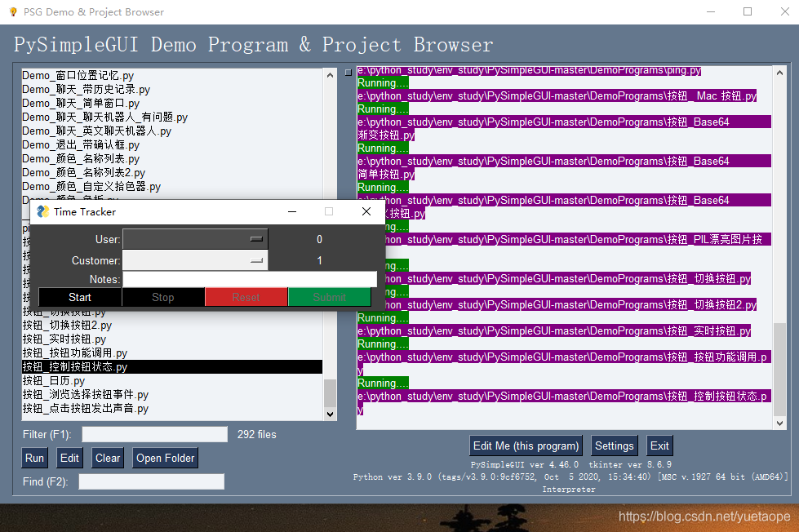Click the red Reset button
This screenshot has width=799, height=532.
(x=246, y=297)
